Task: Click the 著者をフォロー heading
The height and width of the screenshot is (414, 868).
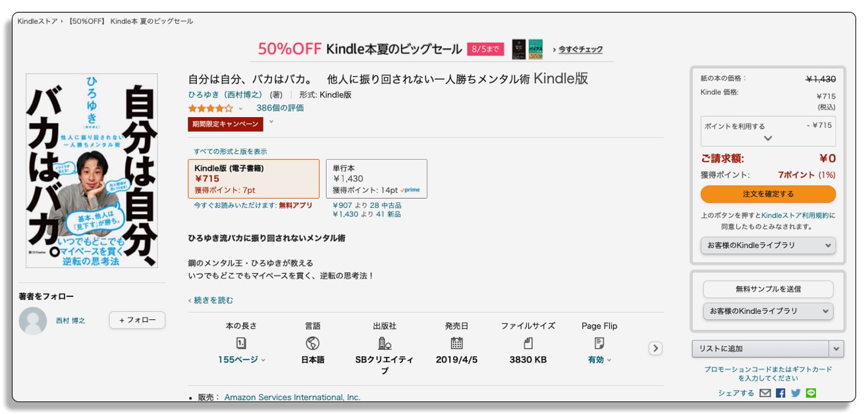Action: click(x=46, y=297)
